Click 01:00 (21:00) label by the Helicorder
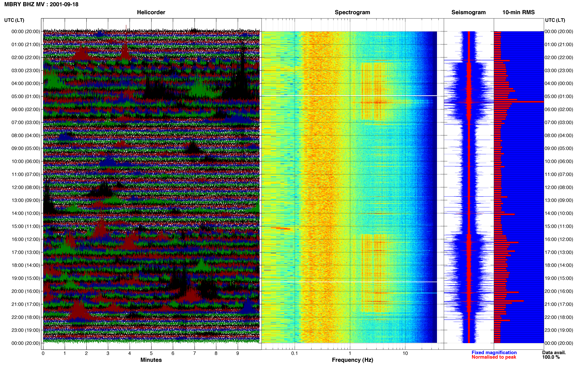The height and width of the screenshot is (368, 588). click(x=26, y=45)
